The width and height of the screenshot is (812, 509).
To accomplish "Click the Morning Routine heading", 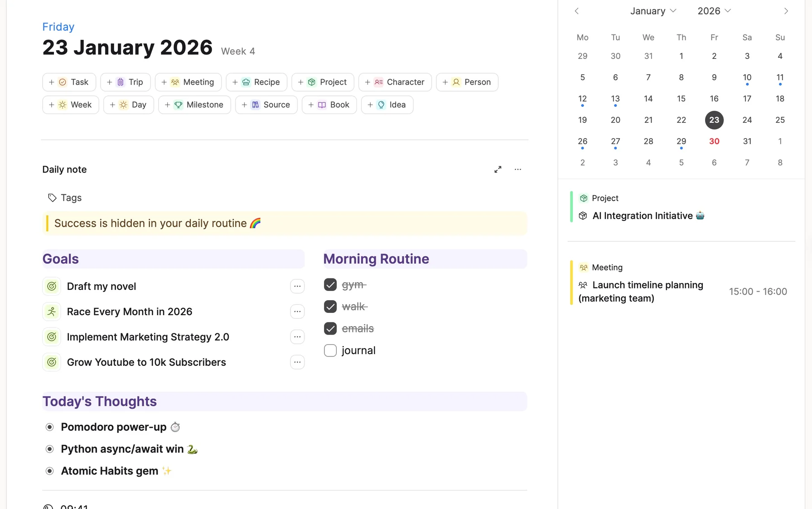I will (376, 259).
